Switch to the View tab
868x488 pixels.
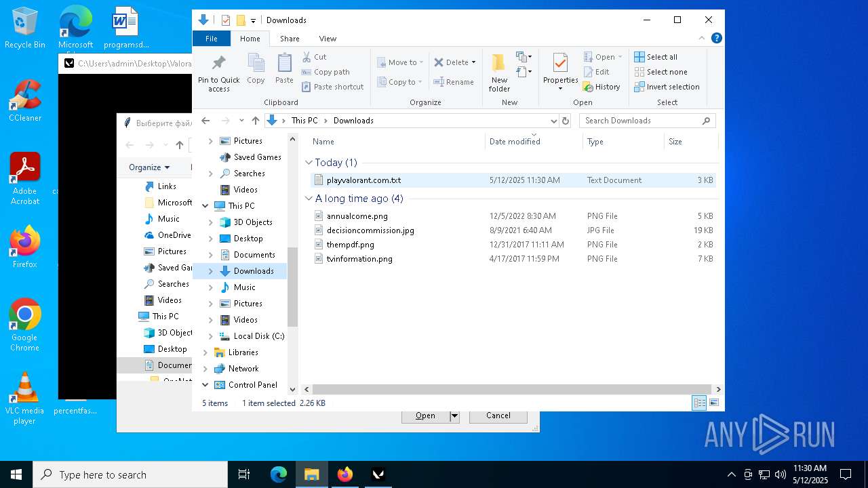[328, 39]
